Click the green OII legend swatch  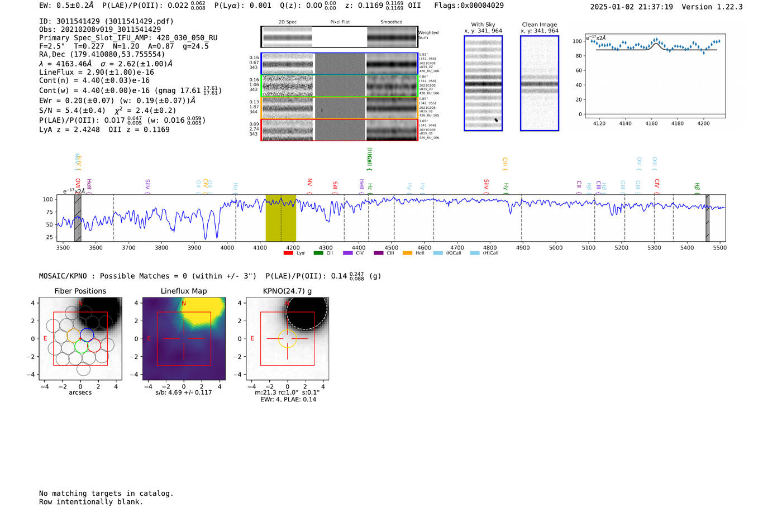click(x=318, y=253)
